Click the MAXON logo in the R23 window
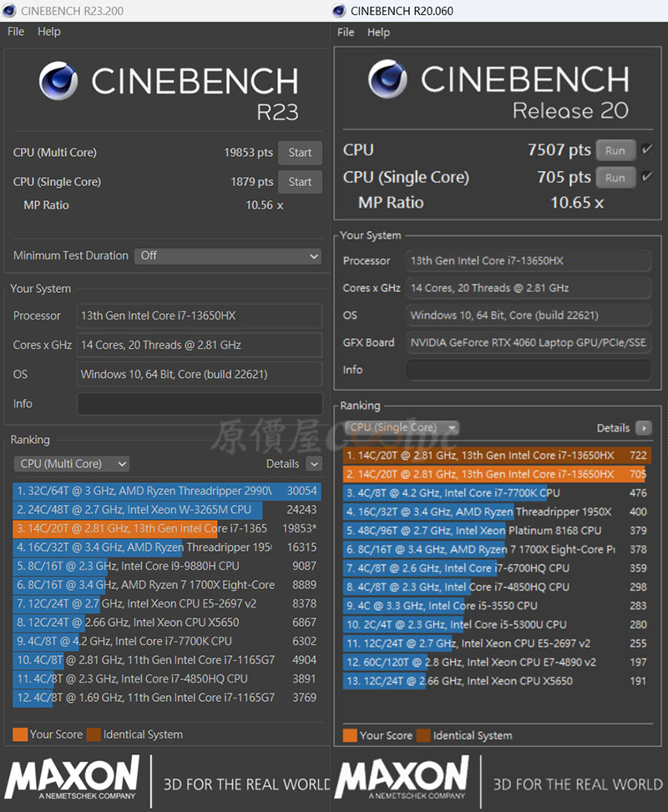Image resolution: width=668 pixels, height=812 pixels. point(73,777)
